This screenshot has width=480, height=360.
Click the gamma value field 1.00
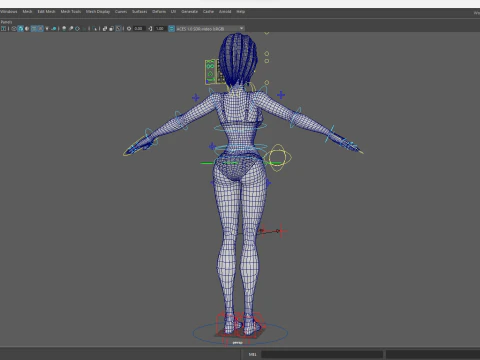pyautogui.click(x=160, y=29)
